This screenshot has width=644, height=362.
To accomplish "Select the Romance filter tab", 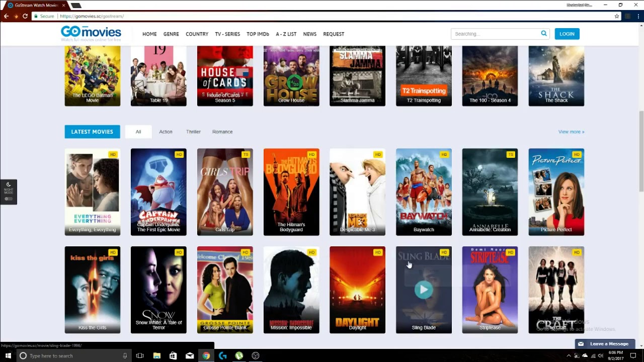I will pos(222,132).
